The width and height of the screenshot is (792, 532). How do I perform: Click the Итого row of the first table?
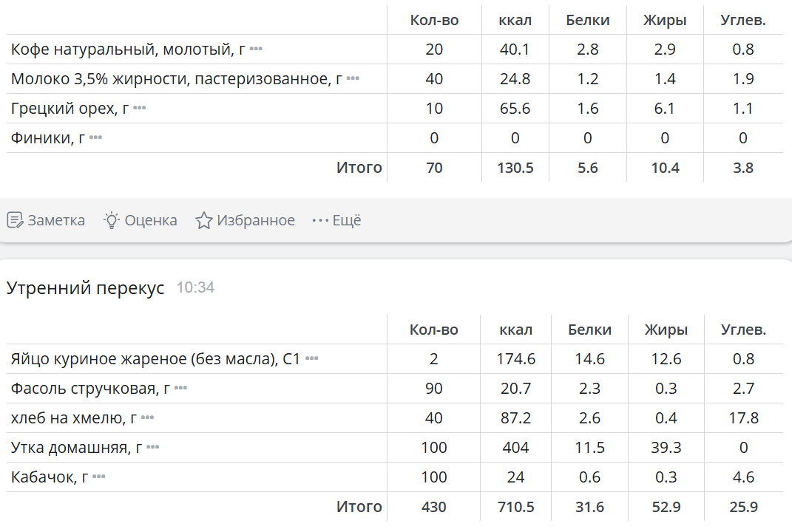point(360,167)
